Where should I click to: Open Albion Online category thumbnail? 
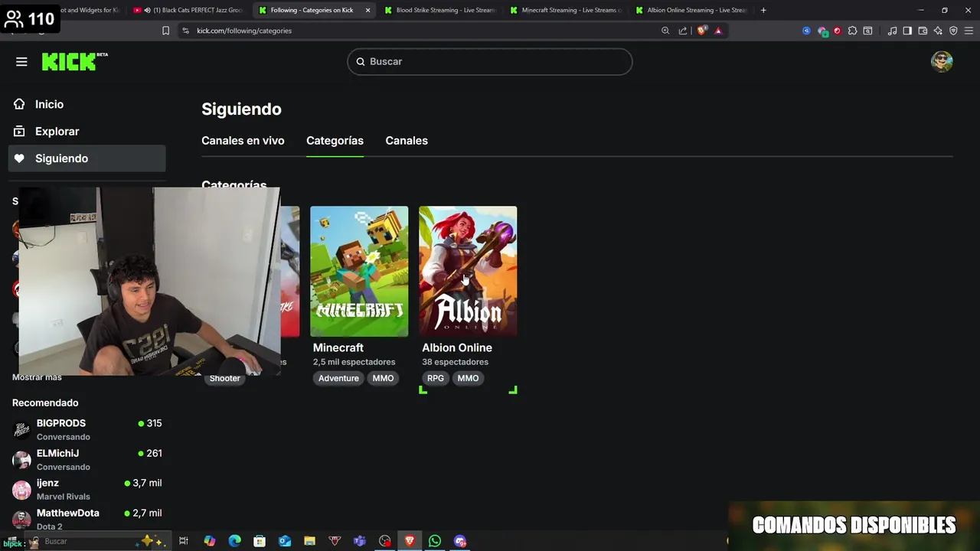[468, 271]
